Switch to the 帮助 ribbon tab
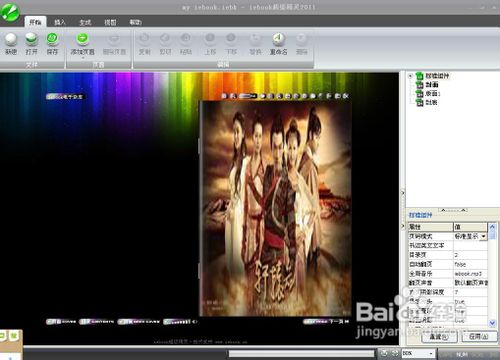500x360 pixels. 135,22
